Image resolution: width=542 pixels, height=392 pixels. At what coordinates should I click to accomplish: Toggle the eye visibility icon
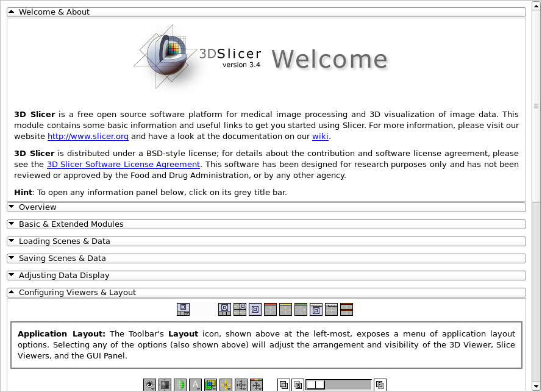click(x=150, y=385)
